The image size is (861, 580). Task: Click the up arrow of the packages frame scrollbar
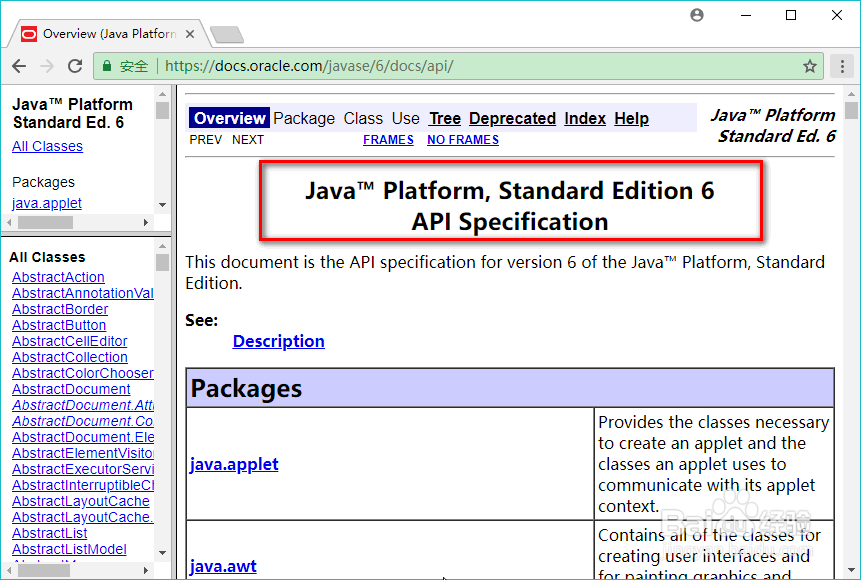click(162, 93)
